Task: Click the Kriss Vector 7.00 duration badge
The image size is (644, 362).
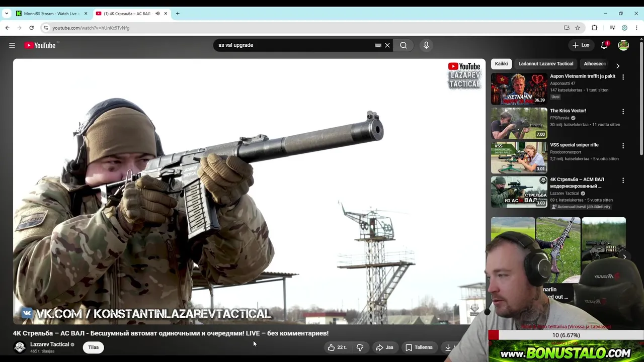Action: (x=540, y=134)
